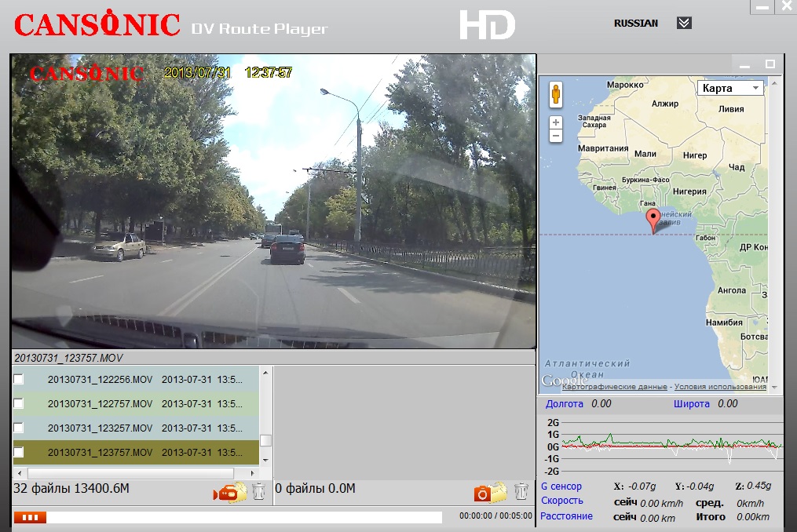Open the Условия использования link
Screen dimensions: 797x532
click(719, 387)
